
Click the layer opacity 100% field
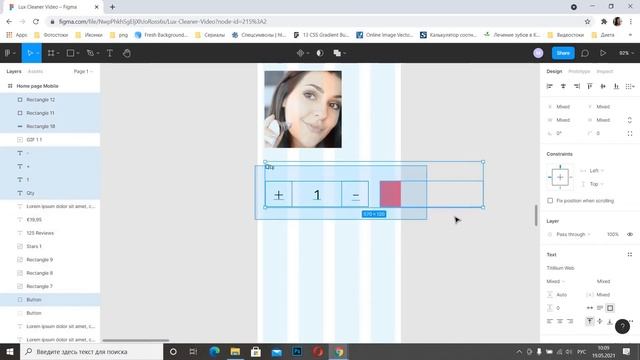(x=613, y=235)
